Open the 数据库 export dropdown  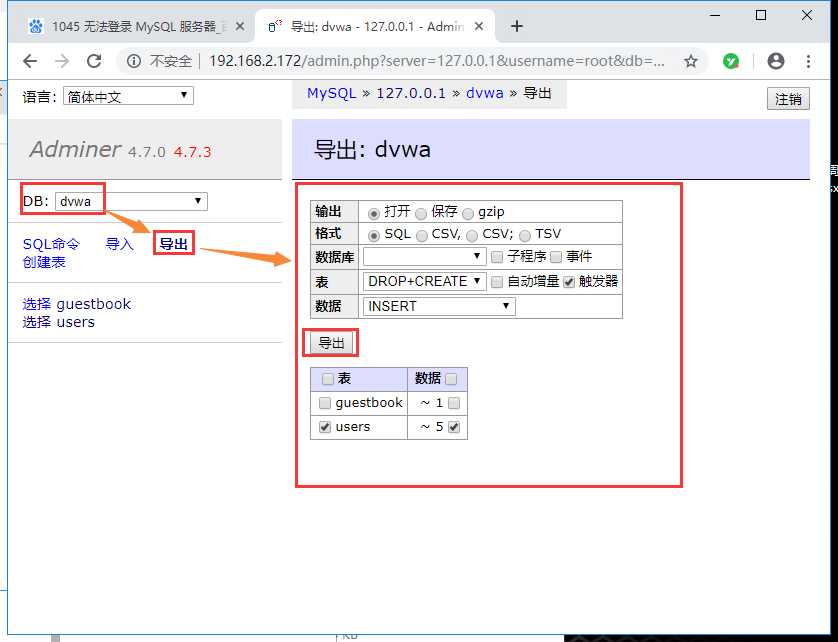[x=424, y=257]
